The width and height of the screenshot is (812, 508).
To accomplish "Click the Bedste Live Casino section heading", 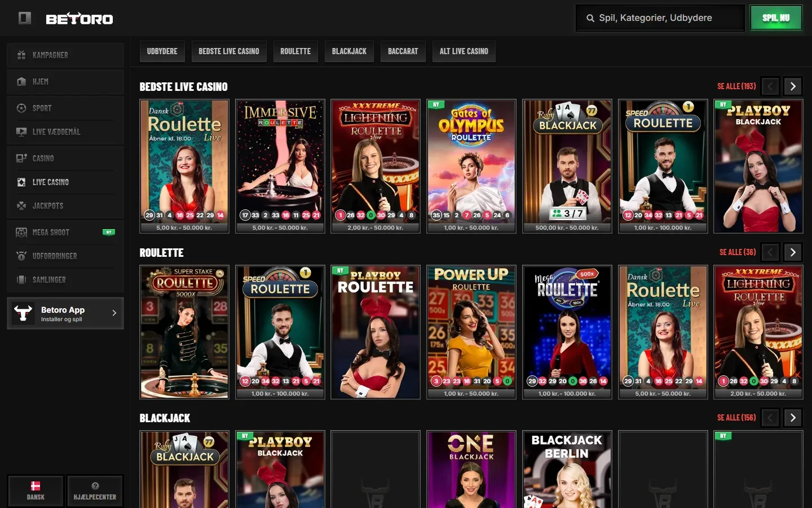I will 184,87.
